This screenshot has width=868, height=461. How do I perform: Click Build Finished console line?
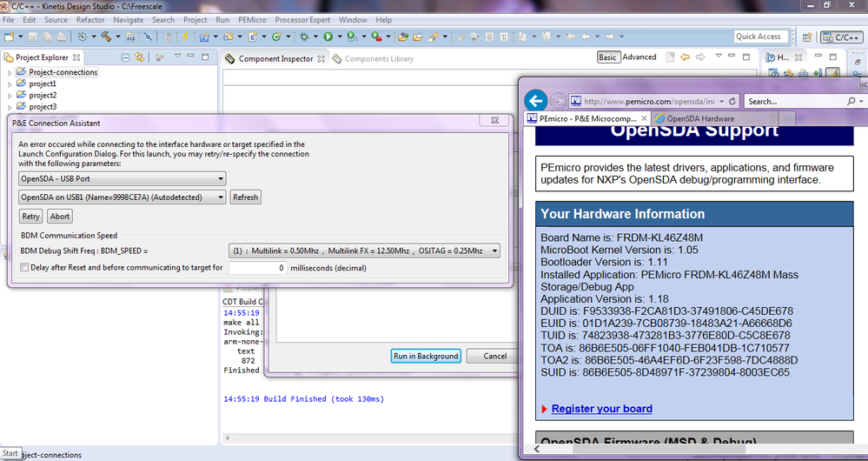pos(303,399)
